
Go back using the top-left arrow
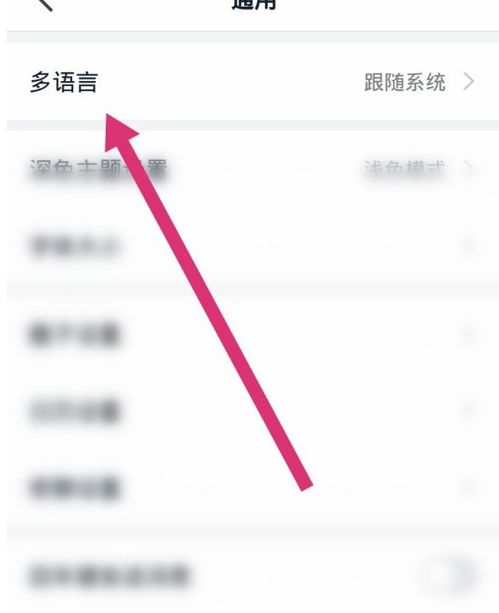pyautogui.click(x=45, y=4)
